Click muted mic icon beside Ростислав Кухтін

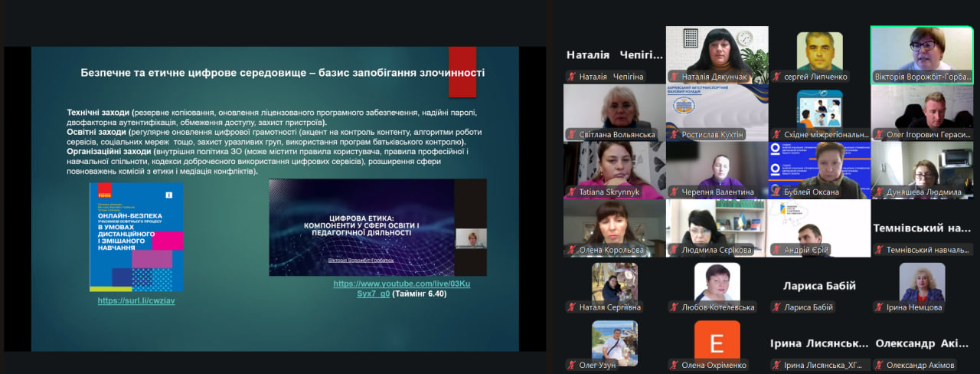pos(674,135)
